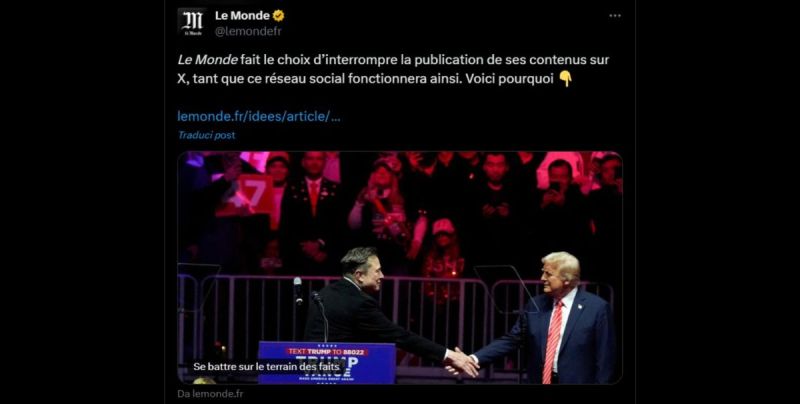Click the microphone beside the podium
Image resolution: width=800 pixels, height=404 pixels.
(x=298, y=291)
